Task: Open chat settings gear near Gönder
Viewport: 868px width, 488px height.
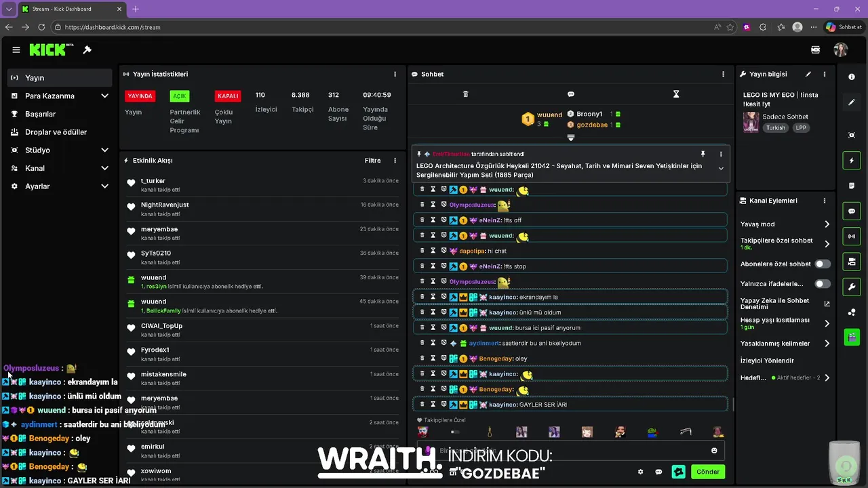Action: point(640,472)
